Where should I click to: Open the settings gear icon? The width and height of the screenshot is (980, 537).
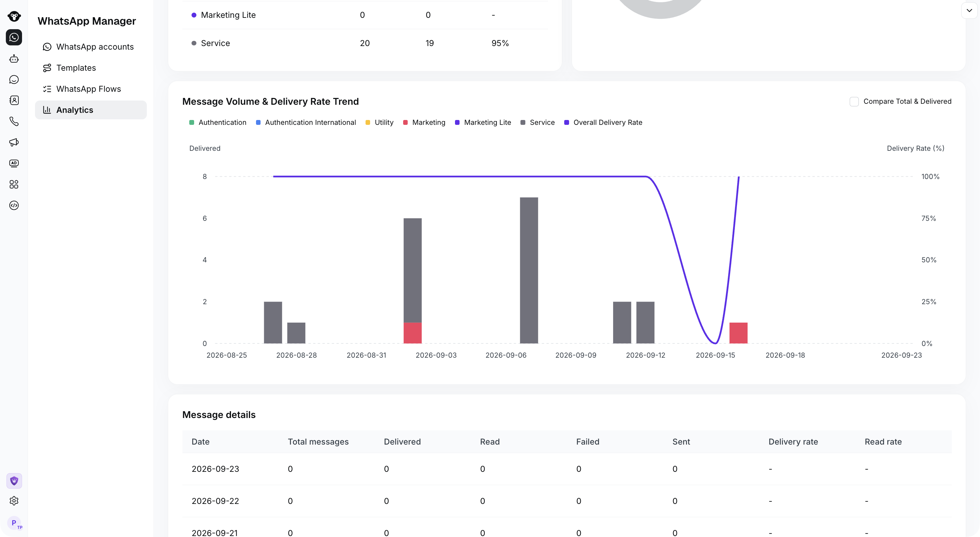click(14, 501)
